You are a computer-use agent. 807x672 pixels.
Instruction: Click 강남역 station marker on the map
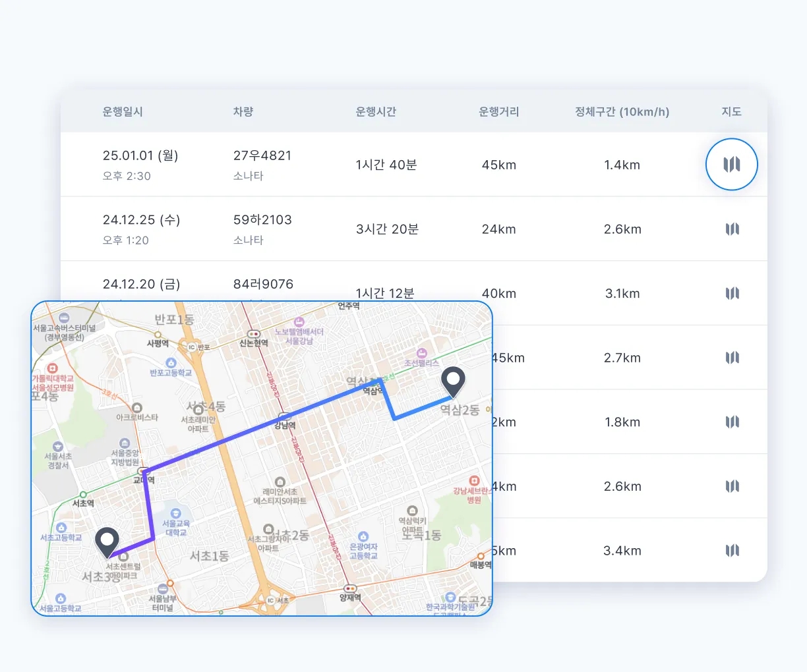point(284,417)
